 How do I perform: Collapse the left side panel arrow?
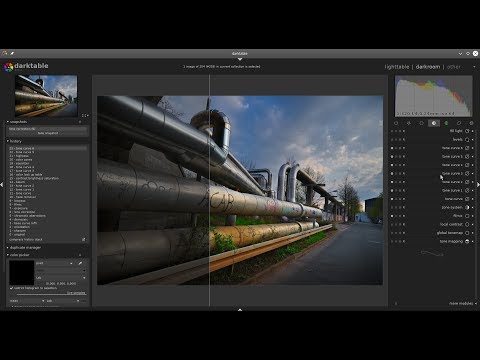2,184
